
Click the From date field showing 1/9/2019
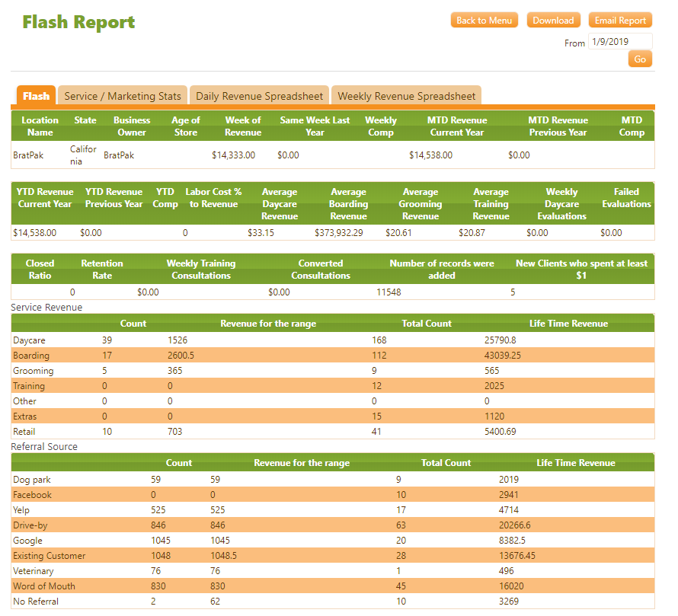click(x=620, y=42)
